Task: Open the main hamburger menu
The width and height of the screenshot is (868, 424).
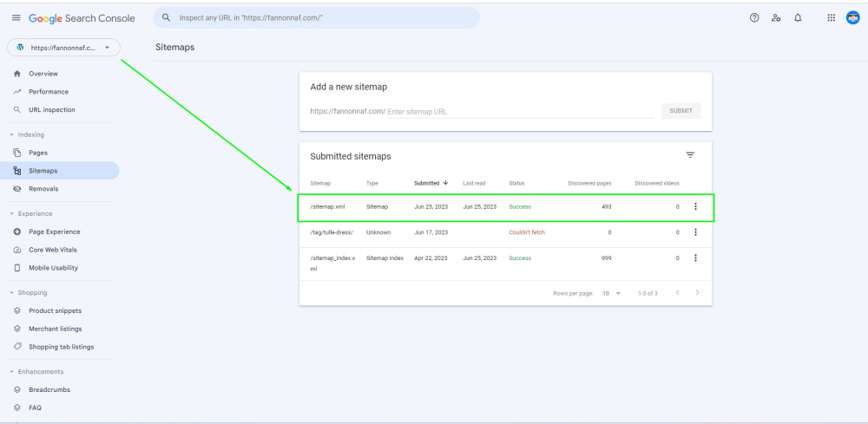Action: pyautogui.click(x=16, y=18)
